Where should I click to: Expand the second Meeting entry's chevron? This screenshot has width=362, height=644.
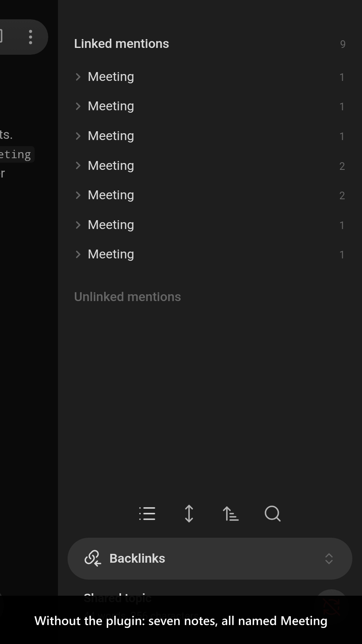78,106
